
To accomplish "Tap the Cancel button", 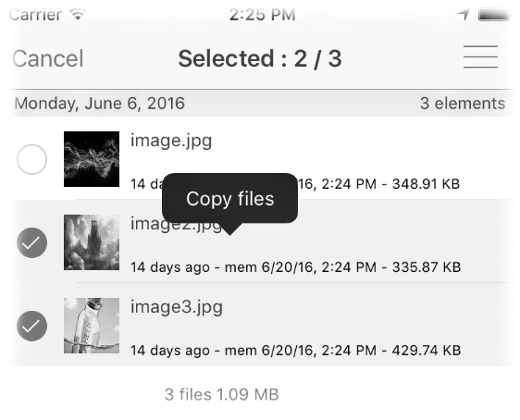I will click(x=48, y=58).
